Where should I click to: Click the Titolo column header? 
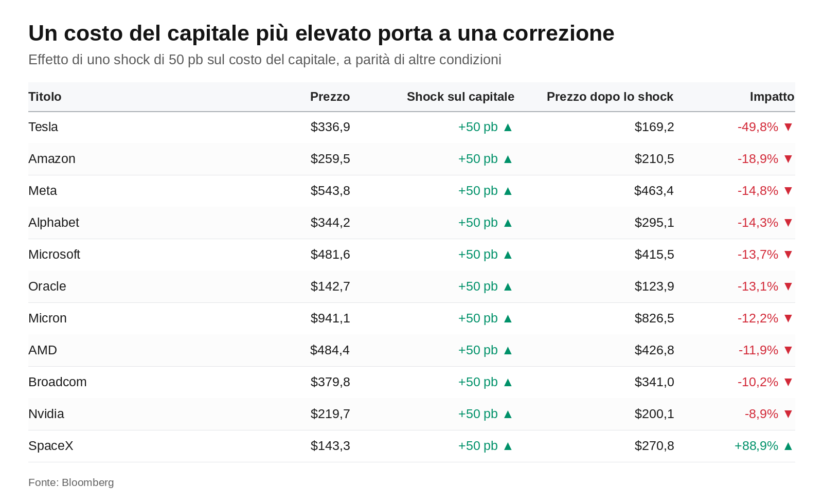[x=45, y=97]
